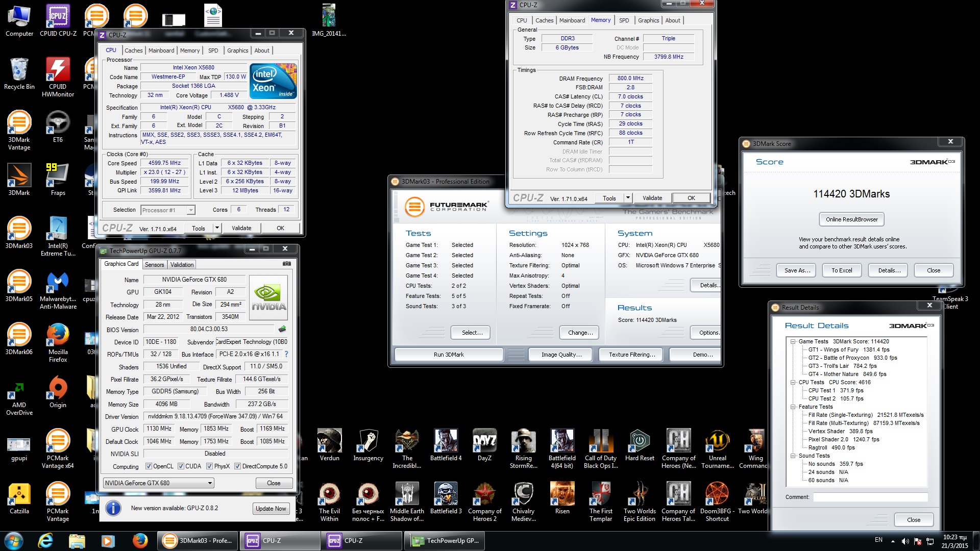The height and width of the screenshot is (551, 980).
Task: Click volume icon in system tray
Action: (905, 541)
